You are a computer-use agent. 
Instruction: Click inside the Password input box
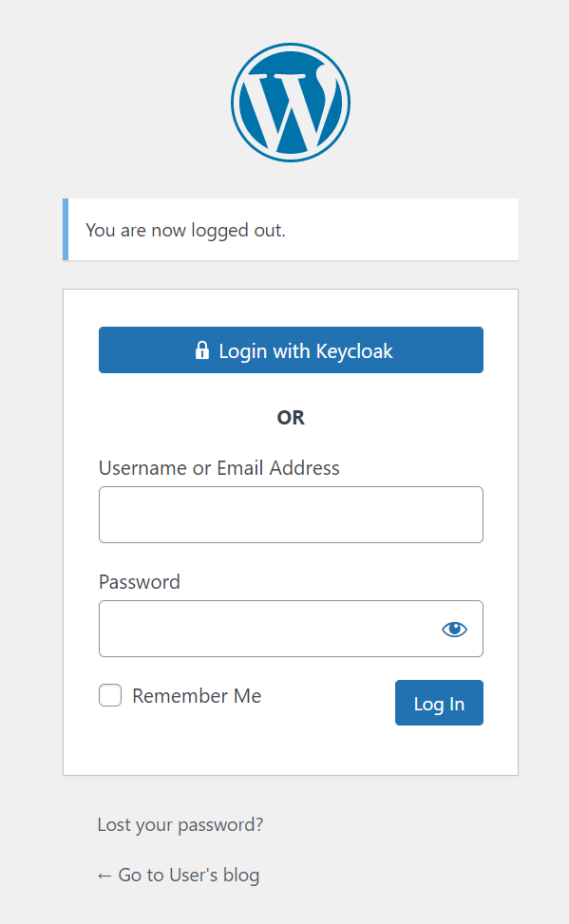click(266, 629)
